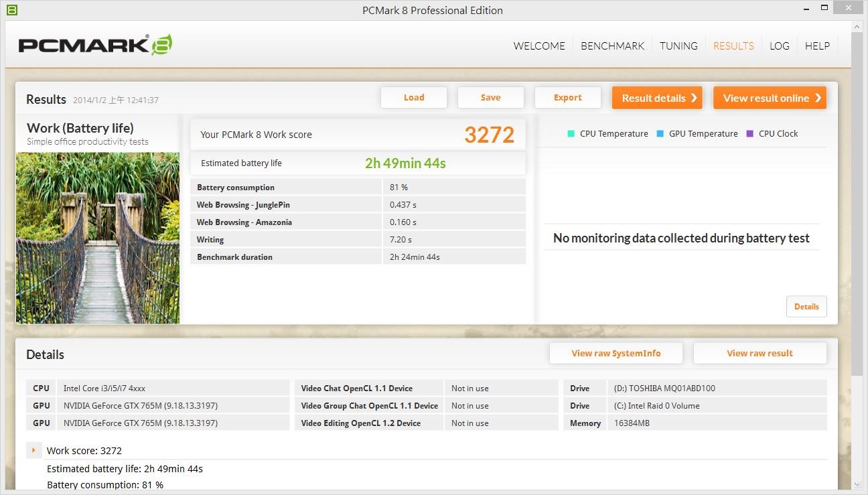
Task: Click the 0.160 s value
Action: pos(403,222)
